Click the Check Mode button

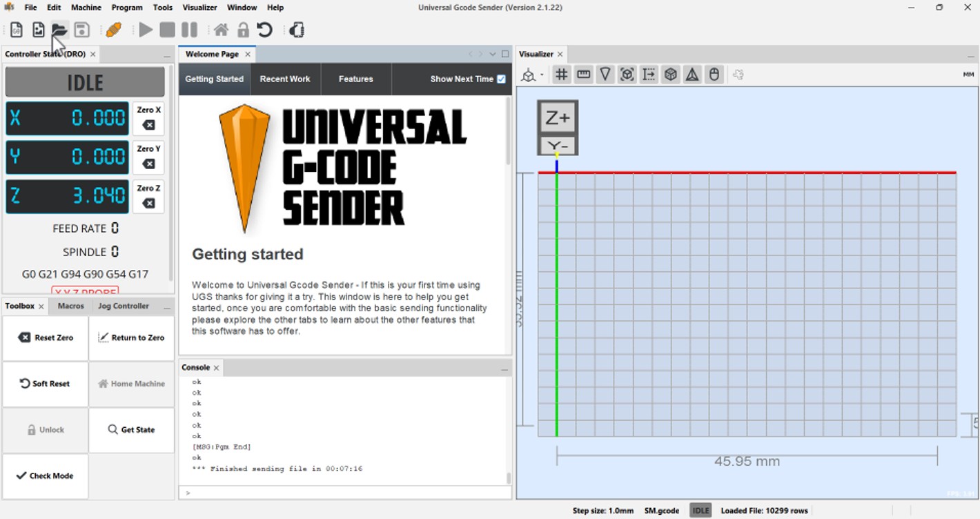46,476
